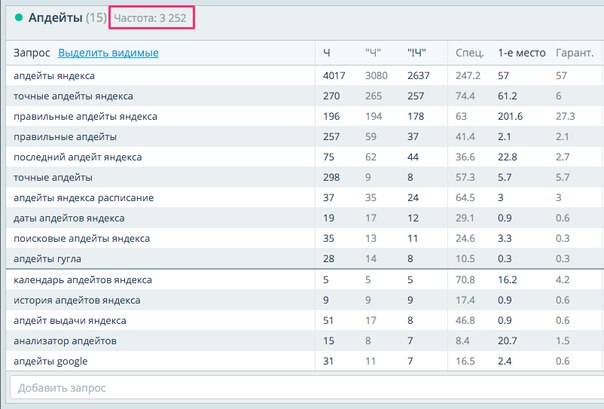
Task: Sort by the Ч column header
Action: [x=327, y=53]
